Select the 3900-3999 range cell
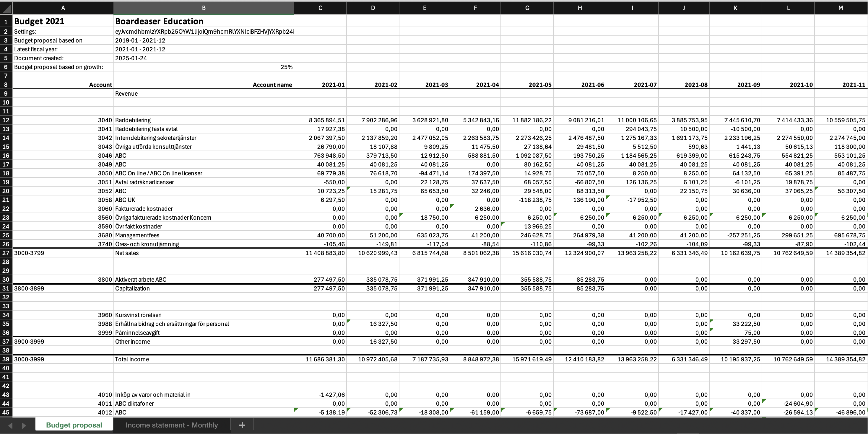 point(63,341)
